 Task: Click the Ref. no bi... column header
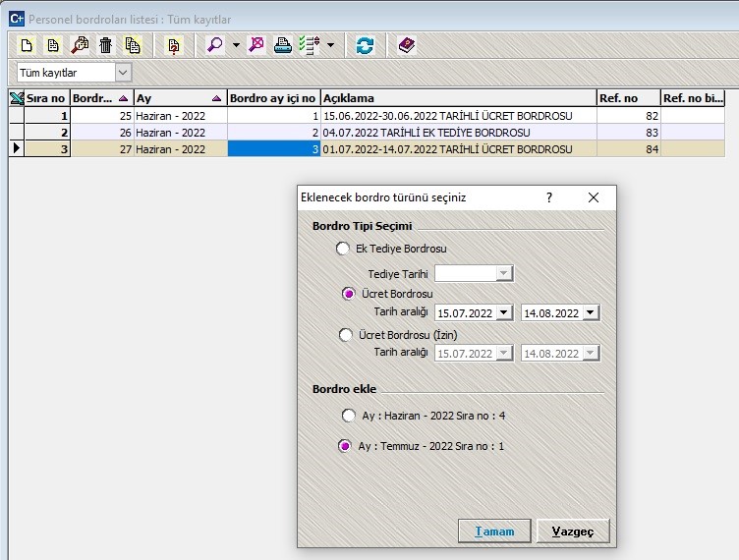click(693, 98)
